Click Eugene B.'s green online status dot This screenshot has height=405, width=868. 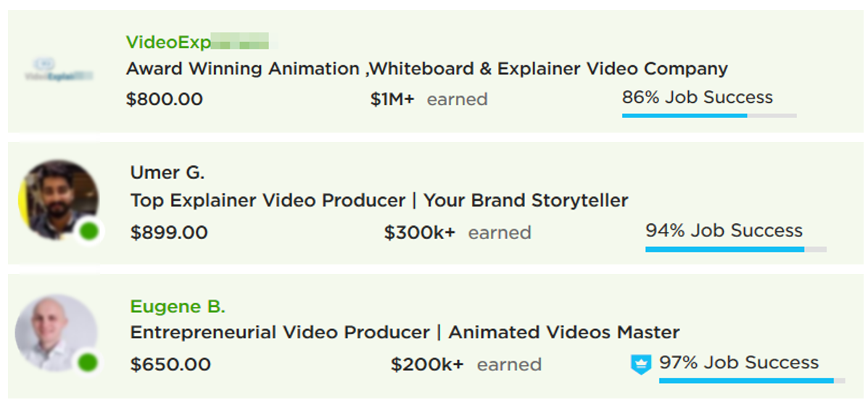tap(88, 363)
